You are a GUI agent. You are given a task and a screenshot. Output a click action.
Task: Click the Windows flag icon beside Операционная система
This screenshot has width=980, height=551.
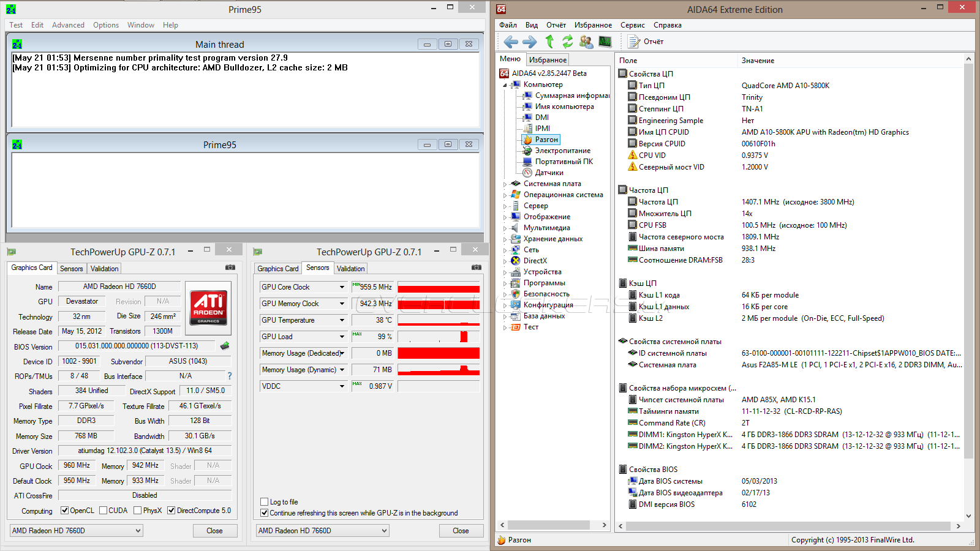(x=516, y=195)
